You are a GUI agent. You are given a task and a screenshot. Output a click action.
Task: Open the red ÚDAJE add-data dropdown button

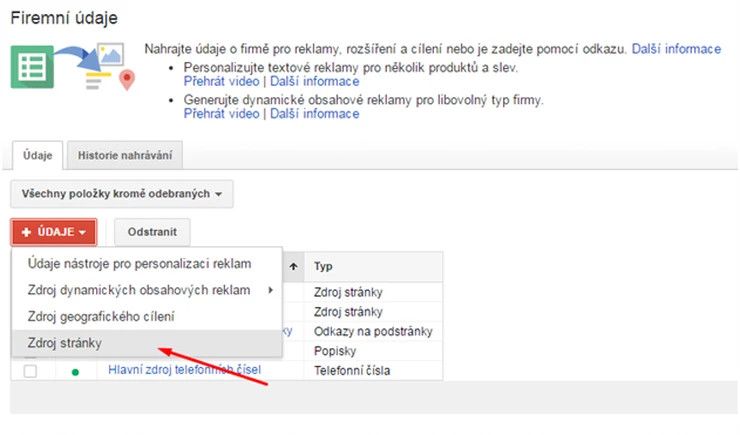coord(54,232)
